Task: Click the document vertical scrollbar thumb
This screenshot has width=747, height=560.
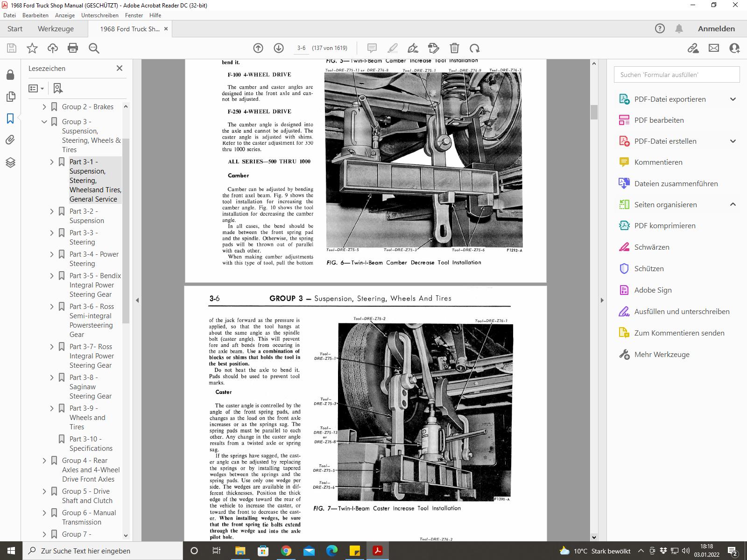Action: tap(594, 112)
